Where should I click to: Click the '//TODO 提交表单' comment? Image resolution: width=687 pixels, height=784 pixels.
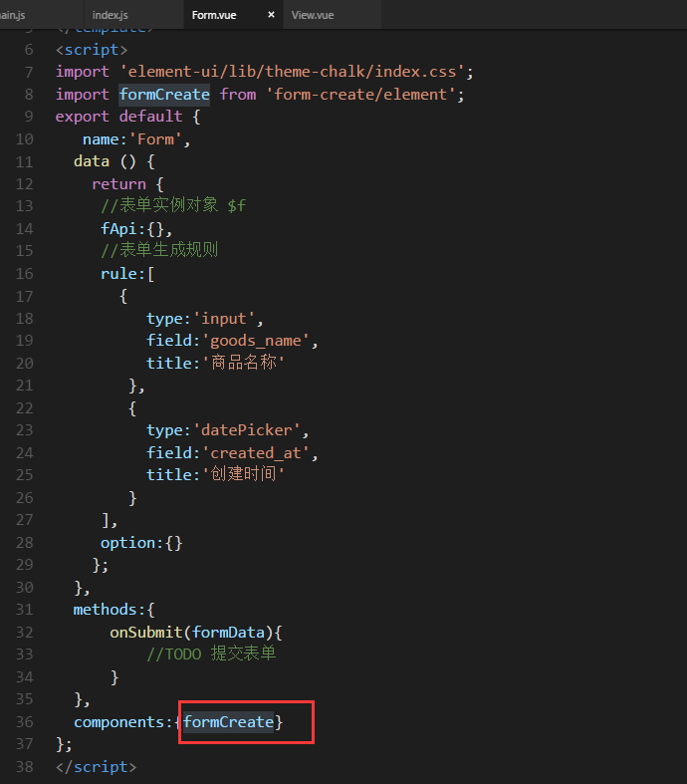[211, 654]
